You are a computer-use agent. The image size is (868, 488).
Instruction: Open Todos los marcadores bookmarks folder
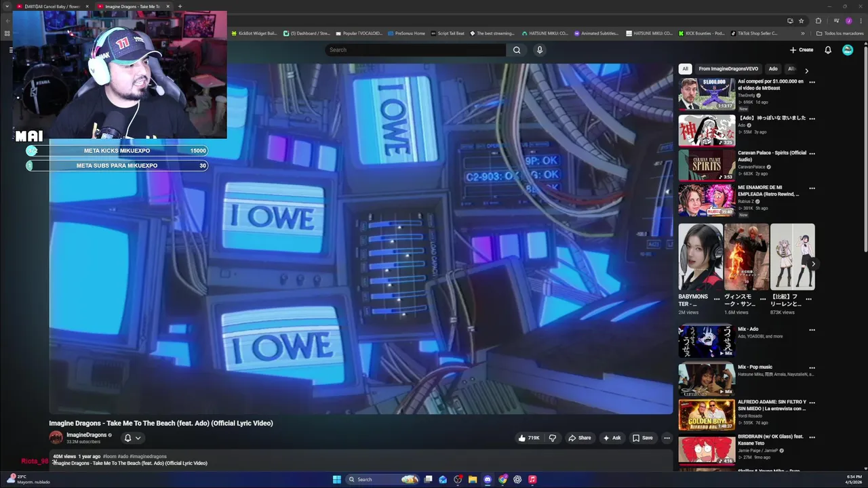click(840, 33)
